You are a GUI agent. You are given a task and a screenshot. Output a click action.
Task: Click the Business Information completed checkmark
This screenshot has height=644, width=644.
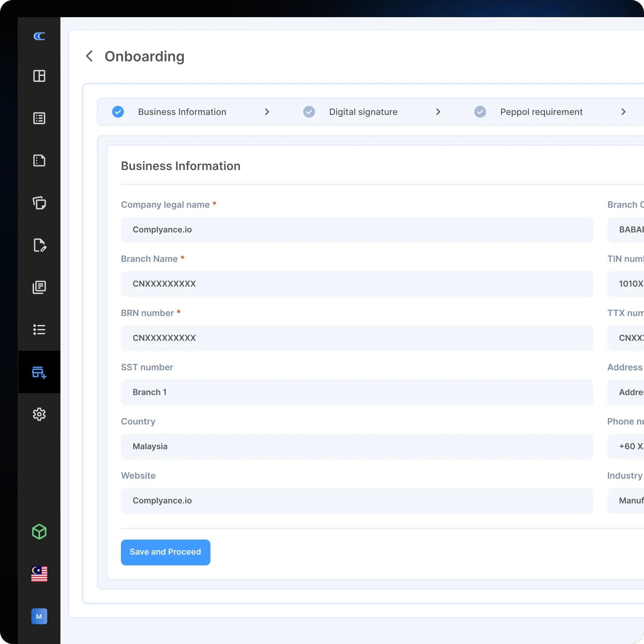point(117,112)
